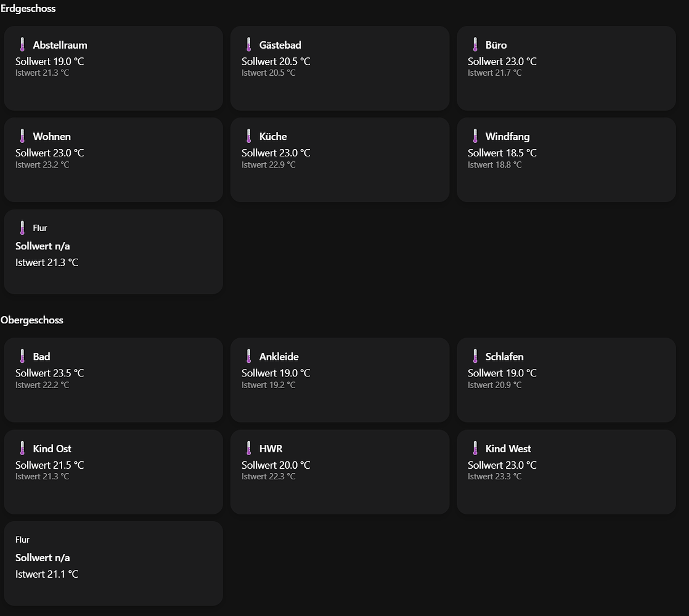Click Sollwert 18.5 °C in Windfang card

pos(502,153)
